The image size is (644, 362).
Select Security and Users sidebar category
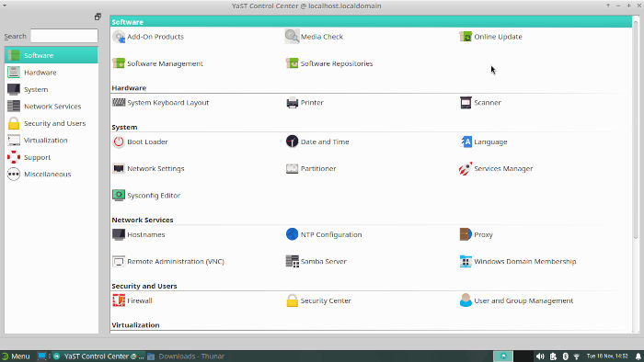(52, 123)
